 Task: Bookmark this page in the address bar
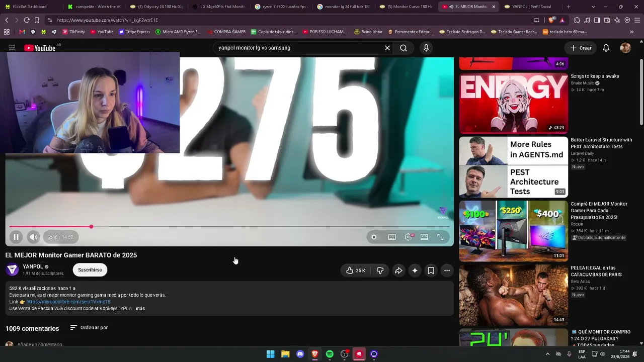(37, 20)
